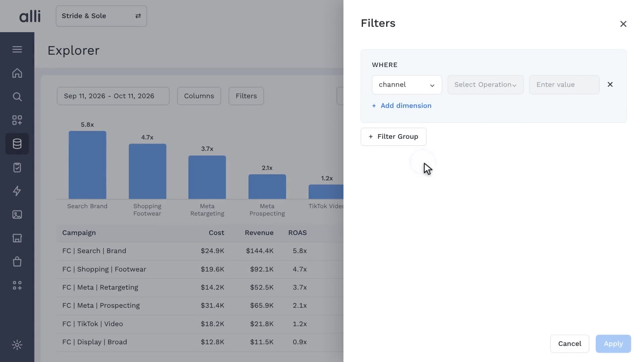The width and height of the screenshot is (644, 362).
Task: Open the channel dimension dropdown
Action: [x=407, y=84]
